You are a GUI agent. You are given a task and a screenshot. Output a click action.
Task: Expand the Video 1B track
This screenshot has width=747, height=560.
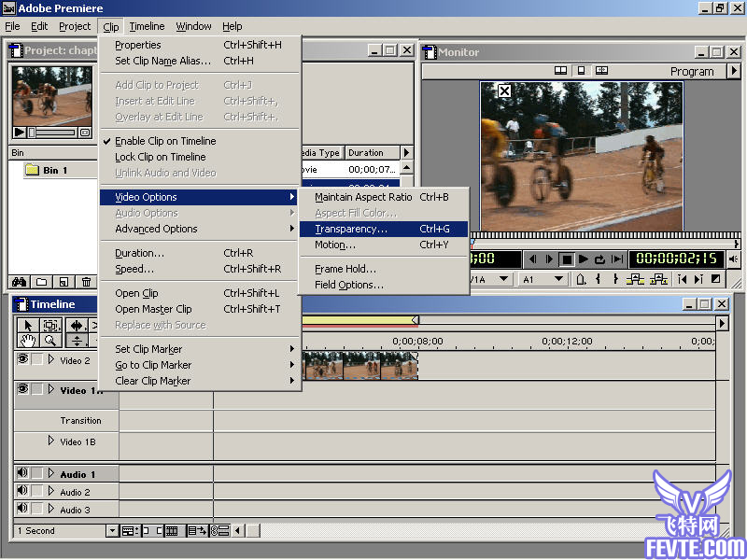51,441
